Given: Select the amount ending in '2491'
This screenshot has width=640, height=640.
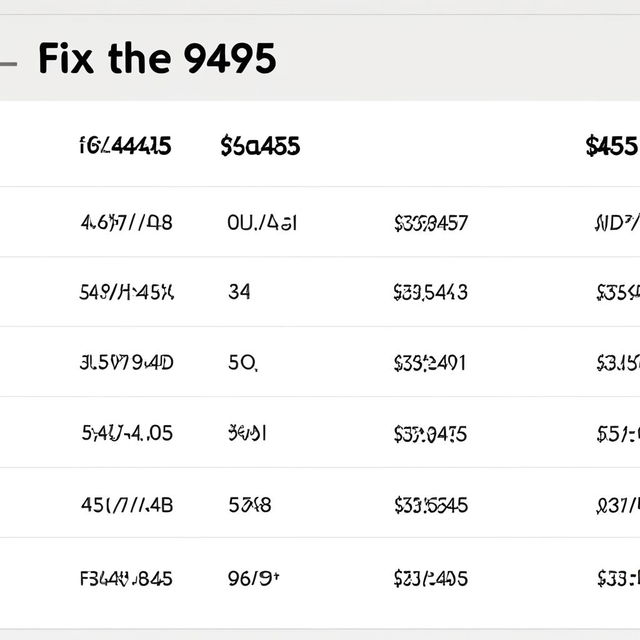Looking at the screenshot, I should tap(430, 363).
